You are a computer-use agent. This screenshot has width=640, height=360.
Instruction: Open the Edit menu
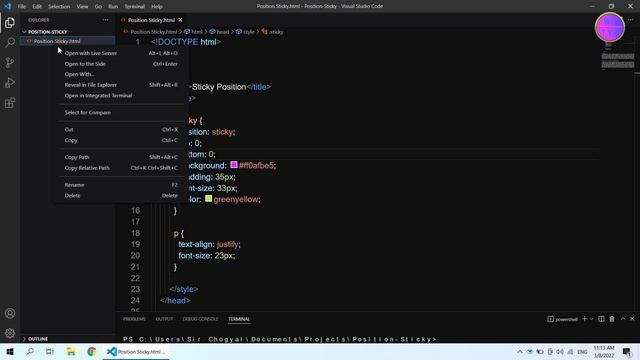click(37, 6)
